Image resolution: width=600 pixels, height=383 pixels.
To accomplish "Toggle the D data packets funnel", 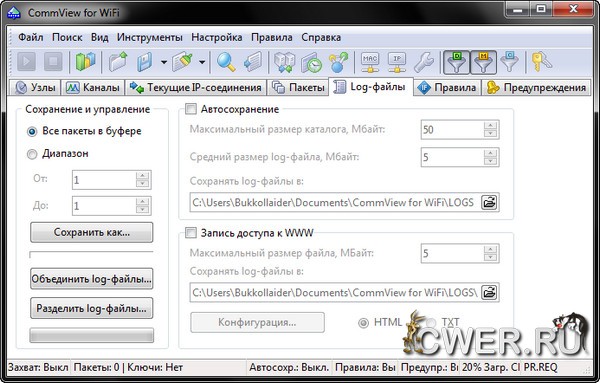I will pos(456,62).
